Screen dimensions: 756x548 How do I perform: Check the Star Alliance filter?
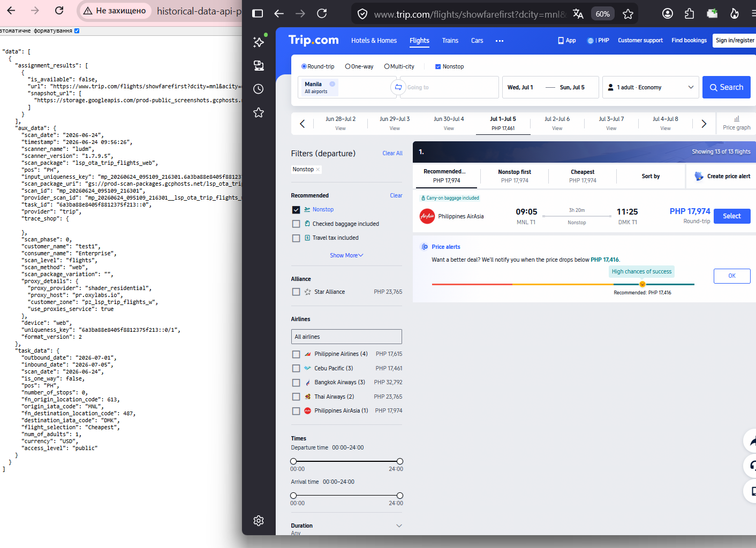click(296, 292)
